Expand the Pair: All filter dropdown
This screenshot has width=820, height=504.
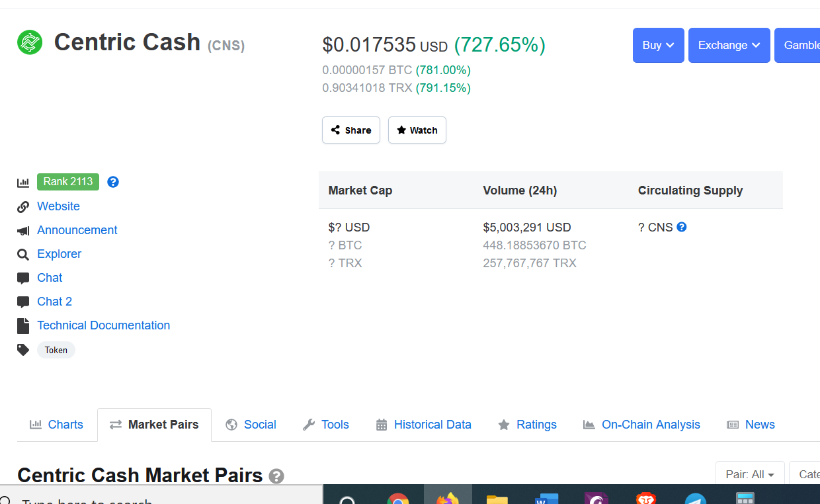coord(750,474)
